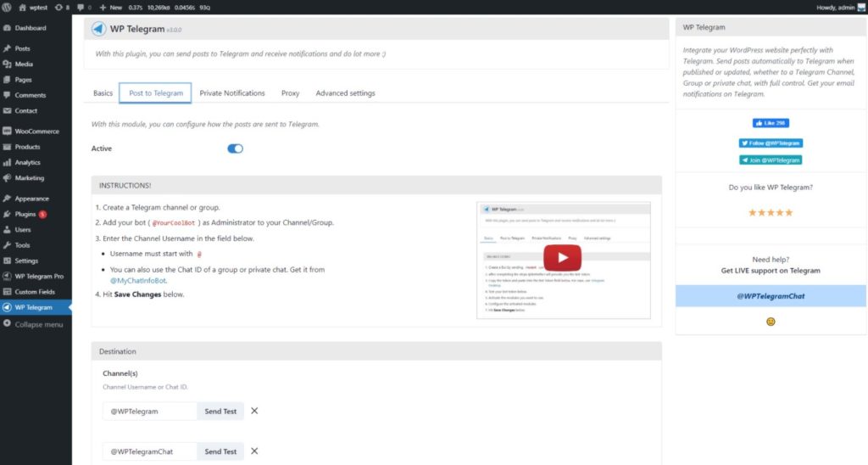The image size is (868, 465).
Task: Open @WPTelegramChat support link
Action: click(x=771, y=296)
